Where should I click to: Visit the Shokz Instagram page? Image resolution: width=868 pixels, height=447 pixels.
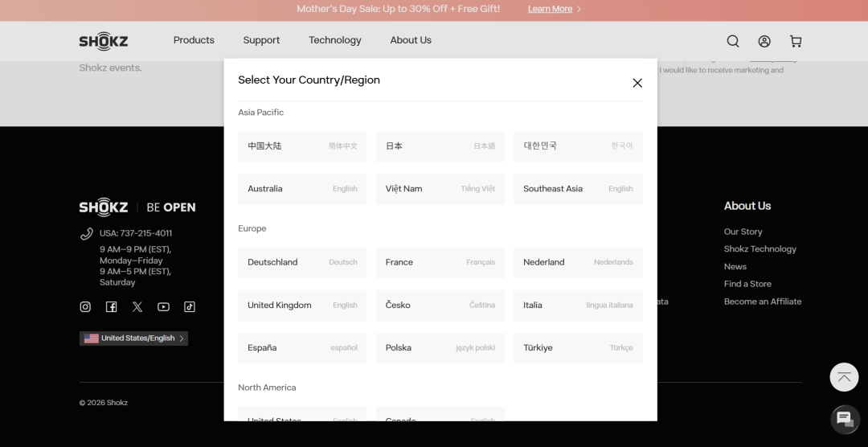[85, 307]
